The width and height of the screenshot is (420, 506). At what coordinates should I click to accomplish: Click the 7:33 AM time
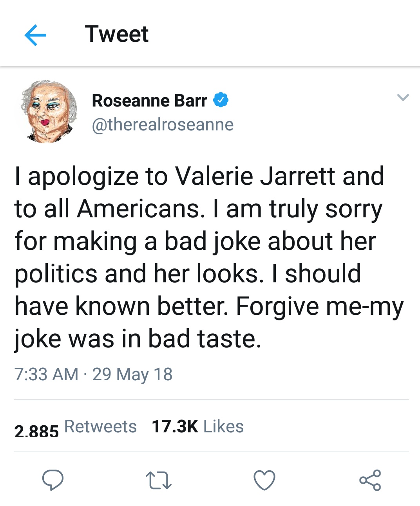pos(46,374)
